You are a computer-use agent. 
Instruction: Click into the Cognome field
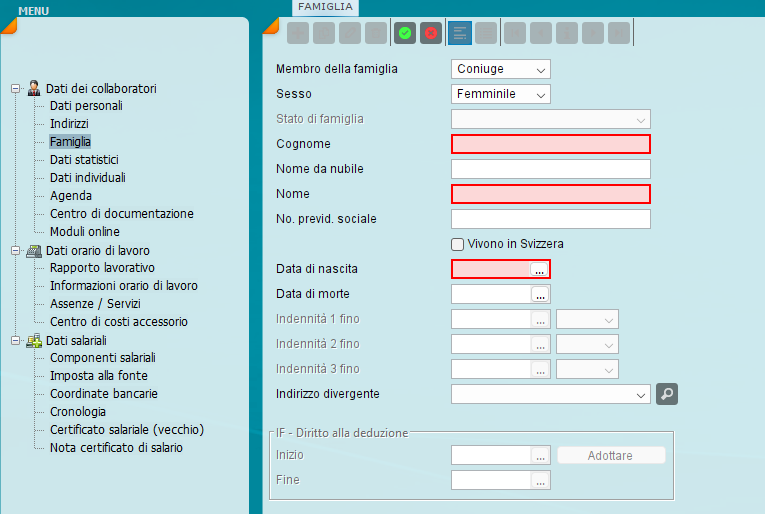(x=551, y=144)
